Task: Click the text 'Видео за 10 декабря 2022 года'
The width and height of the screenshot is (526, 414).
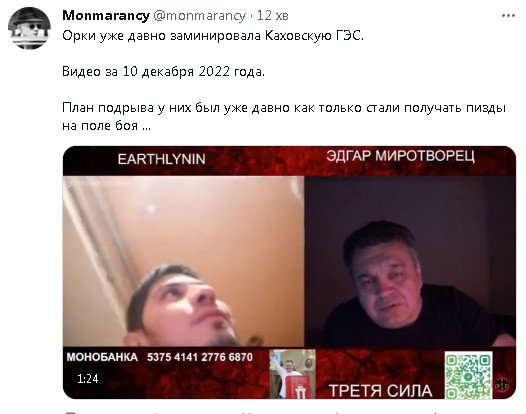Action: click(163, 71)
